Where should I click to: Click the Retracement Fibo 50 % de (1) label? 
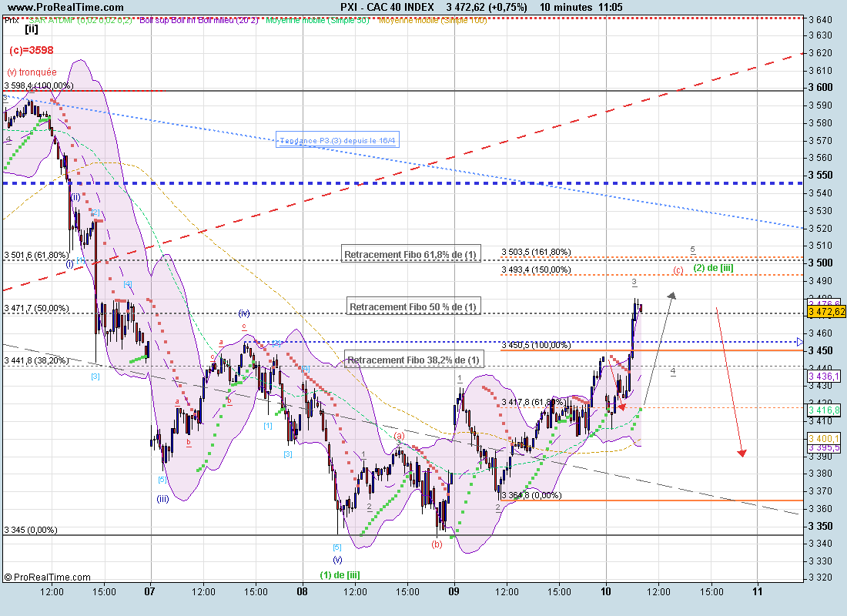(413, 306)
